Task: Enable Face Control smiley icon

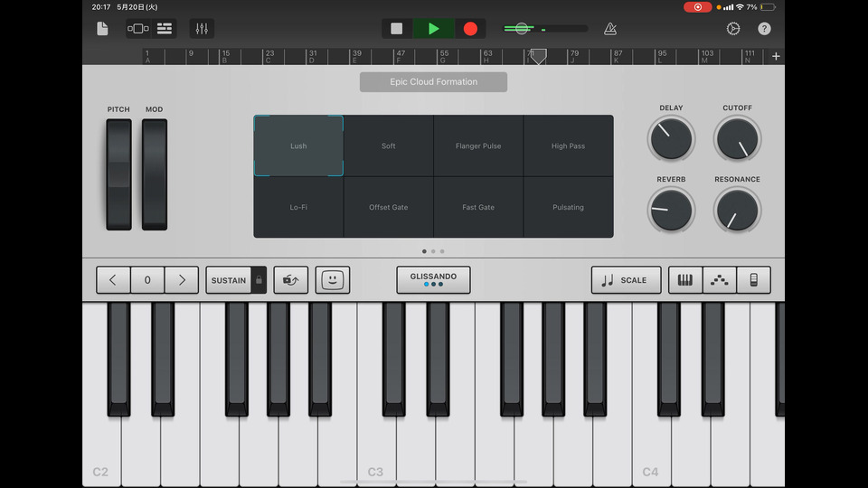Action: 332,280
